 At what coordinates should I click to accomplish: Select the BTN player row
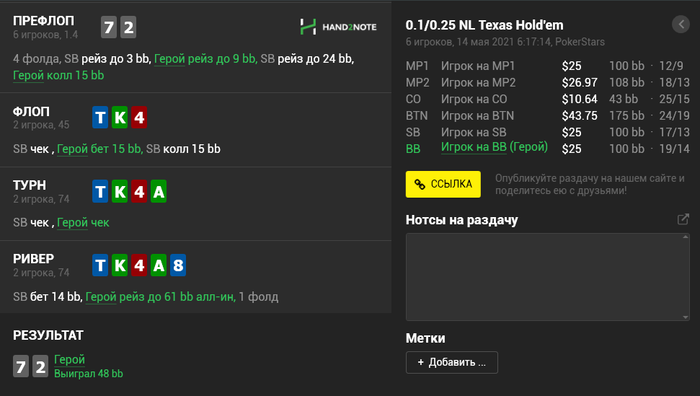(x=547, y=116)
